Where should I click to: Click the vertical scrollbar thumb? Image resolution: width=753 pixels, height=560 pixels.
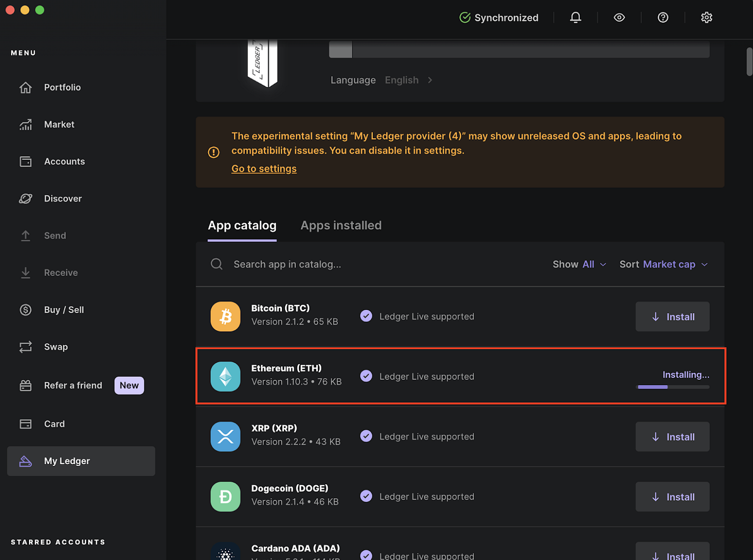pos(749,62)
